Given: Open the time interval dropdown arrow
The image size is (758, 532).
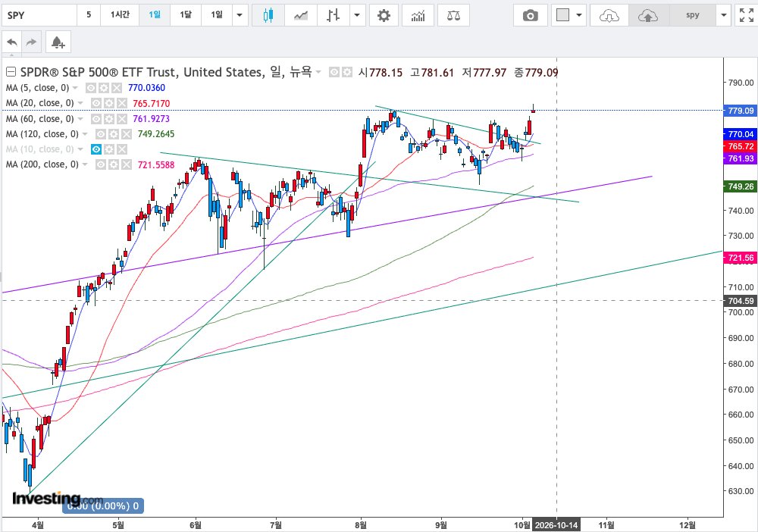Looking at the screenshot, I should point(240,15).
